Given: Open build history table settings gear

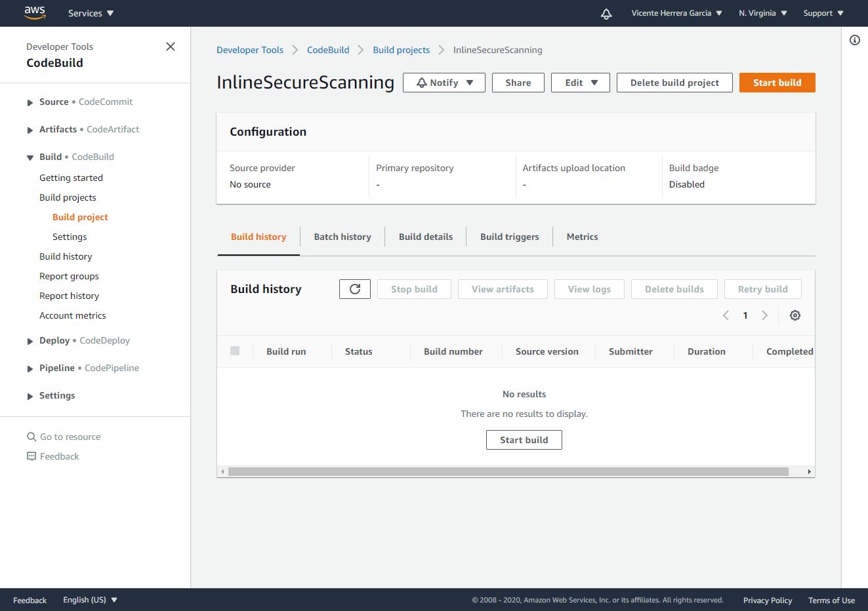Looking at the screenshot, I should [795, 315].
